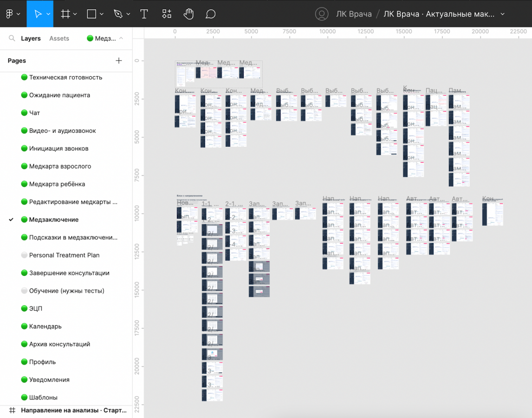The height and width of the screenshot is (418, 532).
Task: Open the Resources components tool
Action: [x=167, y=14]
